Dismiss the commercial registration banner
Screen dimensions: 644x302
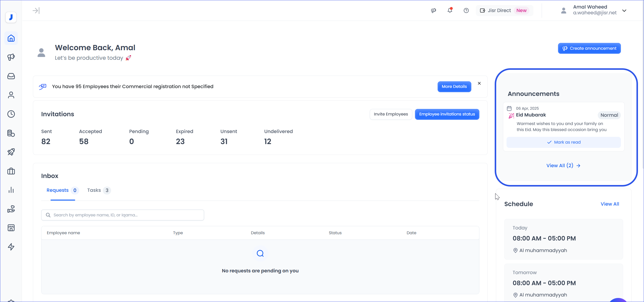(479, 83)
